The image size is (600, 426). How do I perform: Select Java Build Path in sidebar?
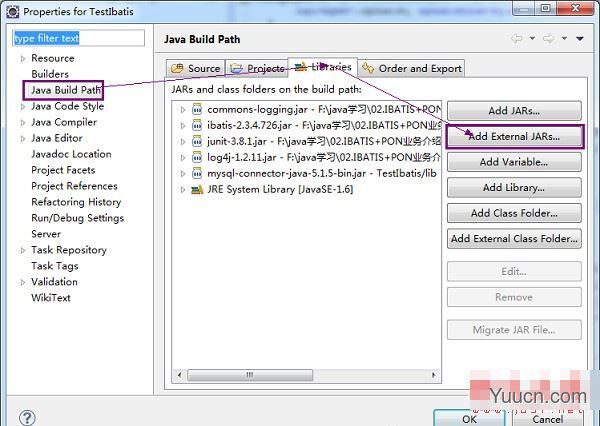point(66,90)
